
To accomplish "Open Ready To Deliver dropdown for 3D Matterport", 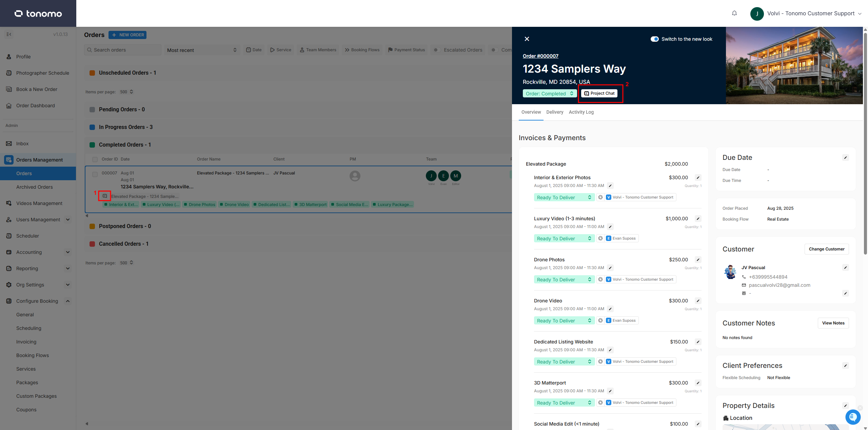I will click(564, 403).
